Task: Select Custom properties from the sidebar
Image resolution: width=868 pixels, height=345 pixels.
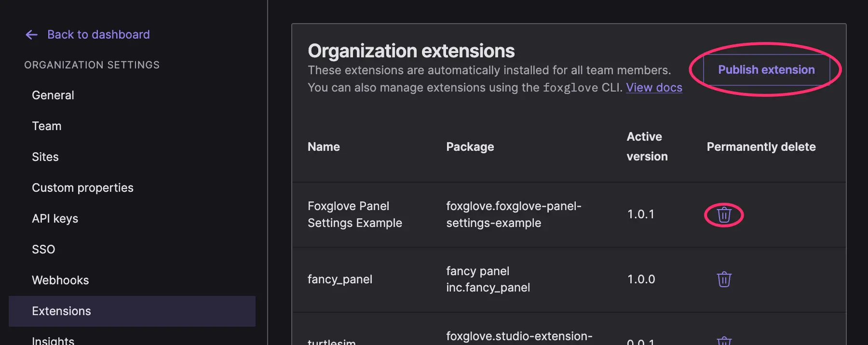Action: (82, 187)
